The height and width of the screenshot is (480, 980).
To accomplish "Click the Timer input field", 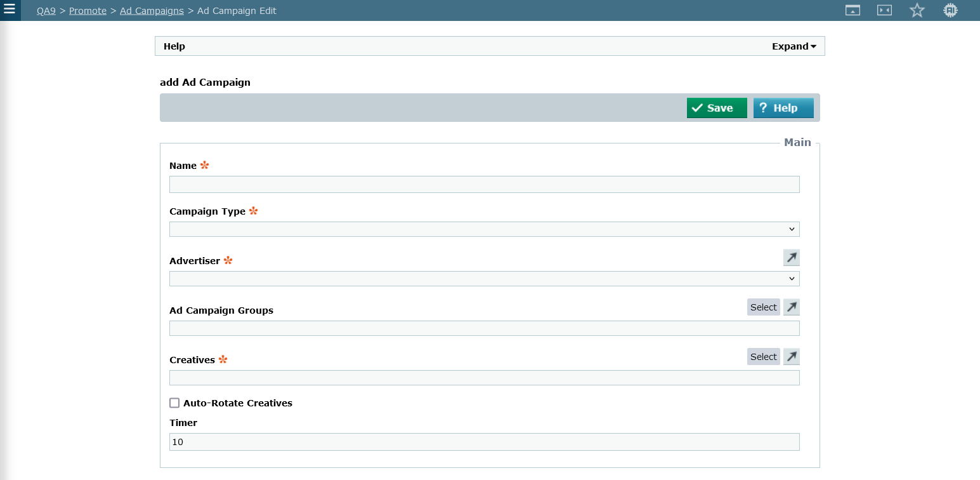I will coord(484,442).
